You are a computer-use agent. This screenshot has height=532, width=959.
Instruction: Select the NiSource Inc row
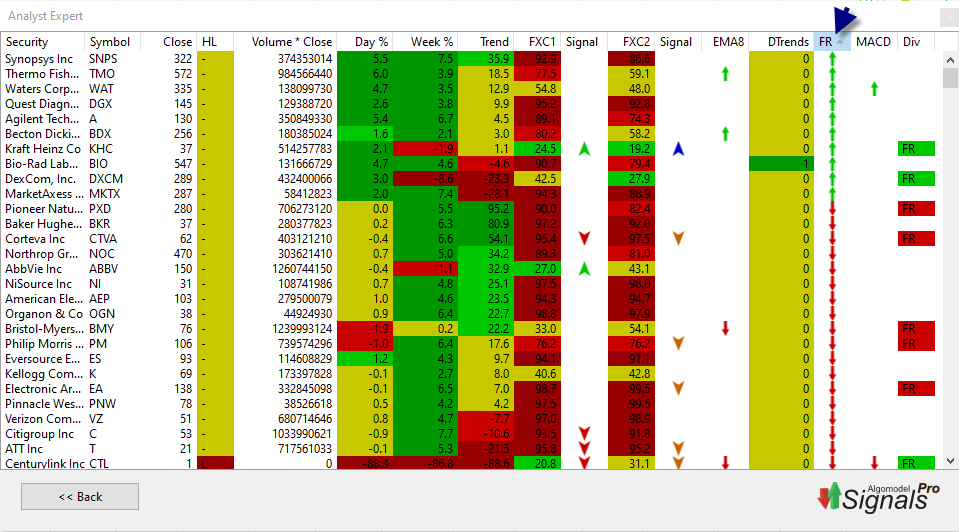(x=470, y=284)
